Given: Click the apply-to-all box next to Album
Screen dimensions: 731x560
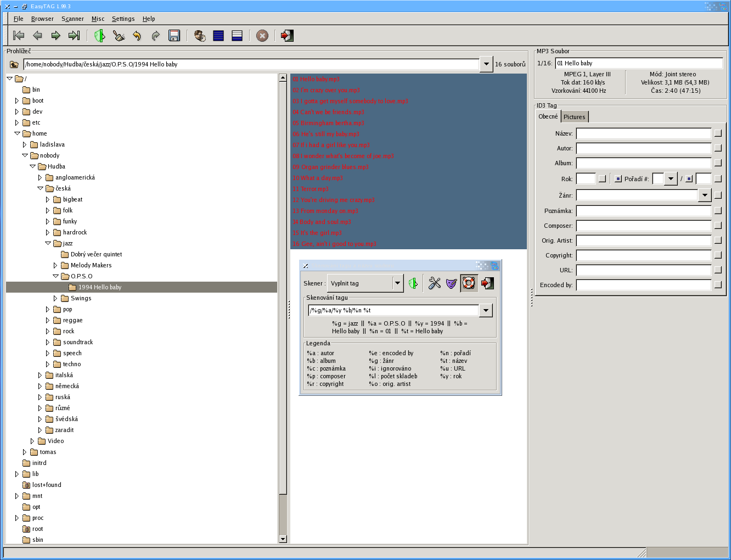Looking at the screenshot, I should coord(718,163).
